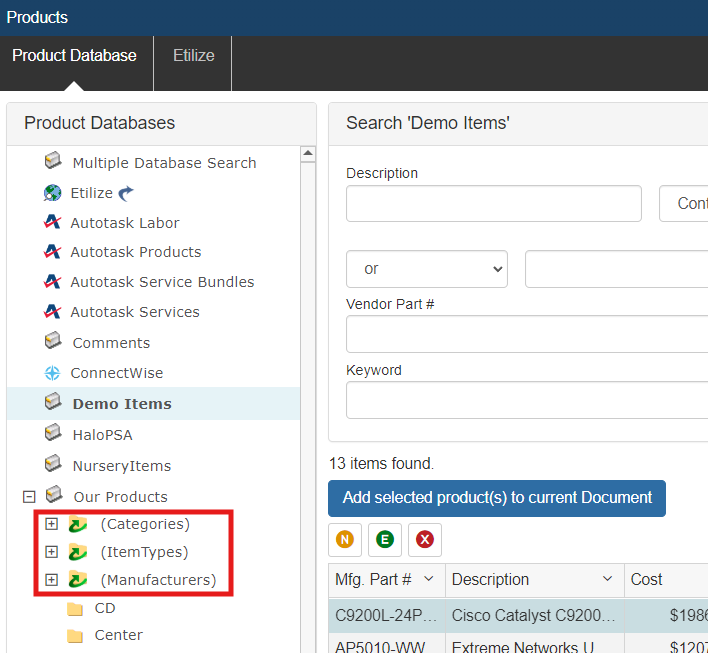Open the 'or' operator dropdown
This screenshot has height=653, width=708.
(x=427, y=269)
